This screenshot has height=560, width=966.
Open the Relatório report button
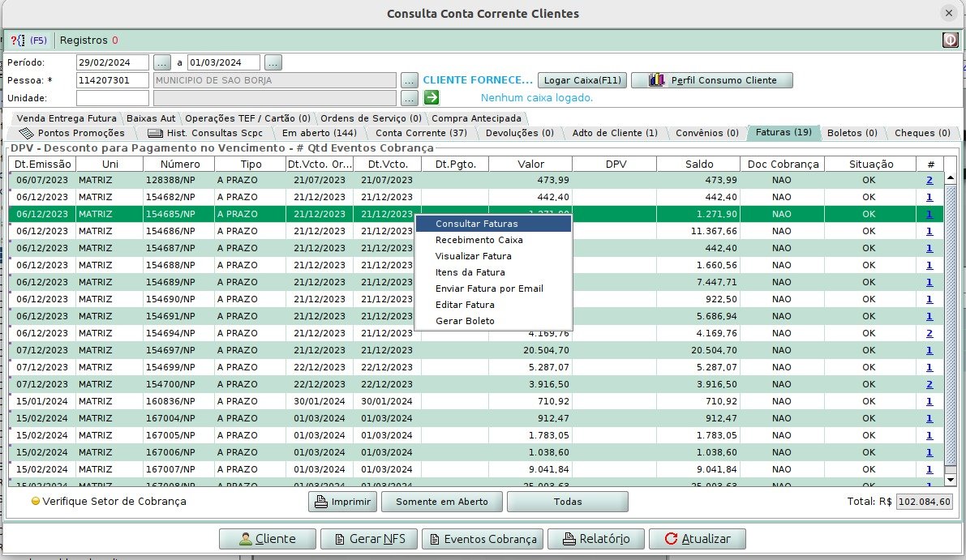(x=595, y=539)
